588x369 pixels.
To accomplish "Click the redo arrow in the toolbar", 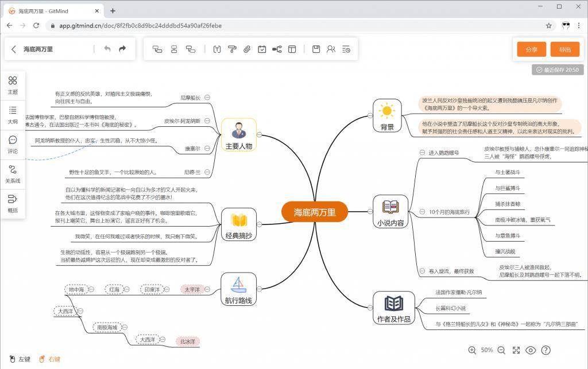I will click(x=122, y=49).
